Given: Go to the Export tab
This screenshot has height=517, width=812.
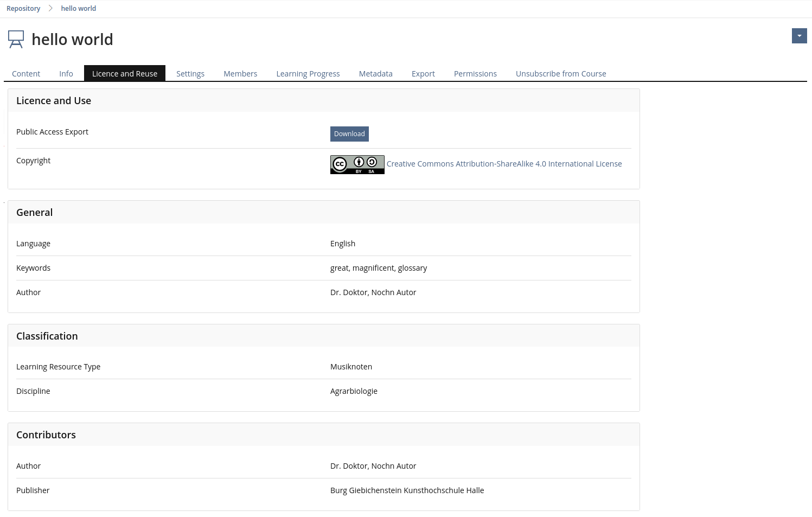Looking at the screenshot, I should pos(423,74).
